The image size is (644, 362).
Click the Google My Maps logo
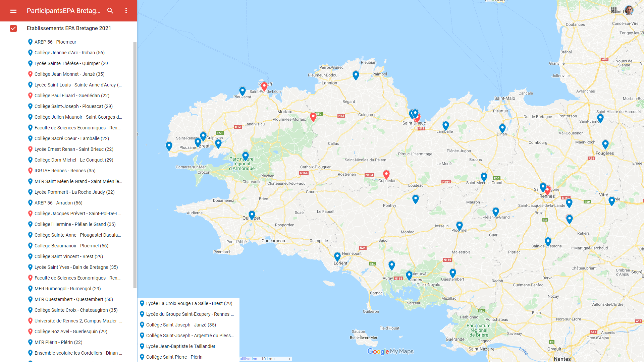[x=390, y=351]
